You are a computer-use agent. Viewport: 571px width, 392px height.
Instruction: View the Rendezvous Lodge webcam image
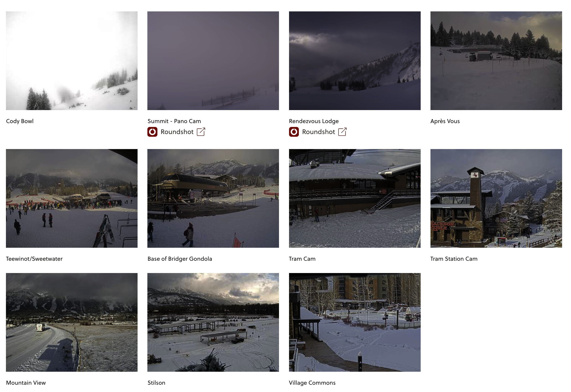(x=355, y=61)
